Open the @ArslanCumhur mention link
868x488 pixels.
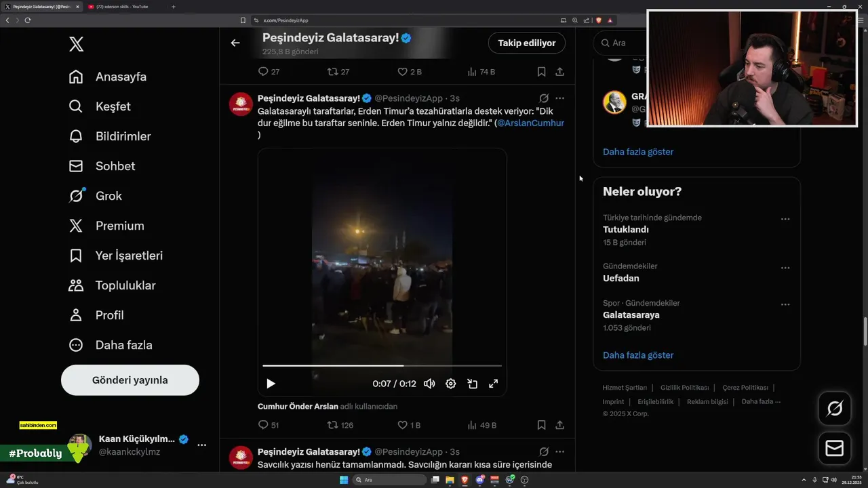pos(530,123)
